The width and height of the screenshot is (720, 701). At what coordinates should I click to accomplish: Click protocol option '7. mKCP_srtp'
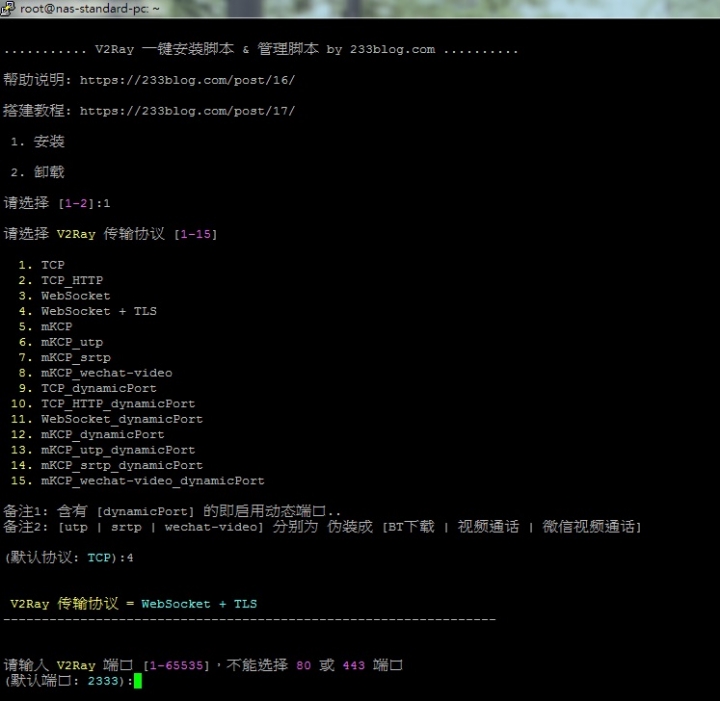(x=64, y=358)
